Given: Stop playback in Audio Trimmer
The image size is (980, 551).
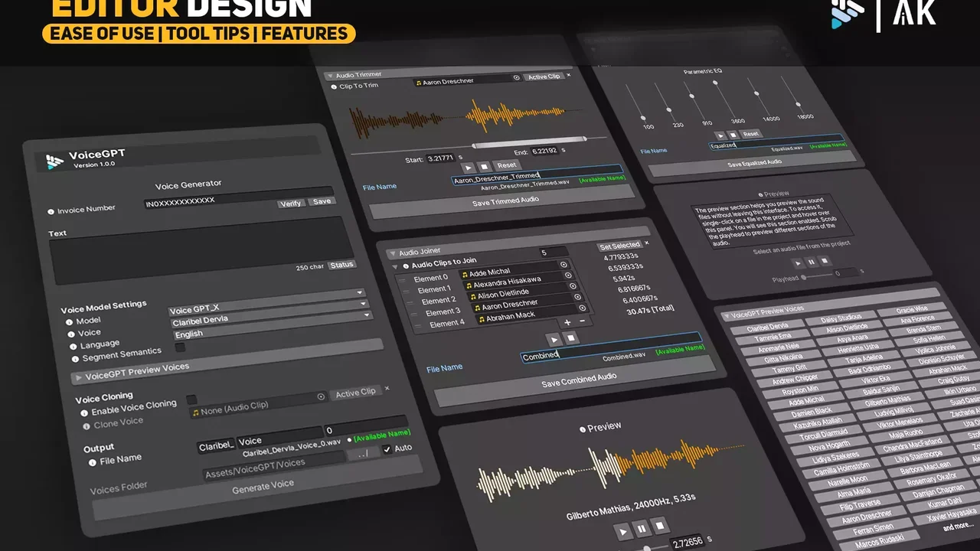Looking at the screenshot, I should coord(484,166).
